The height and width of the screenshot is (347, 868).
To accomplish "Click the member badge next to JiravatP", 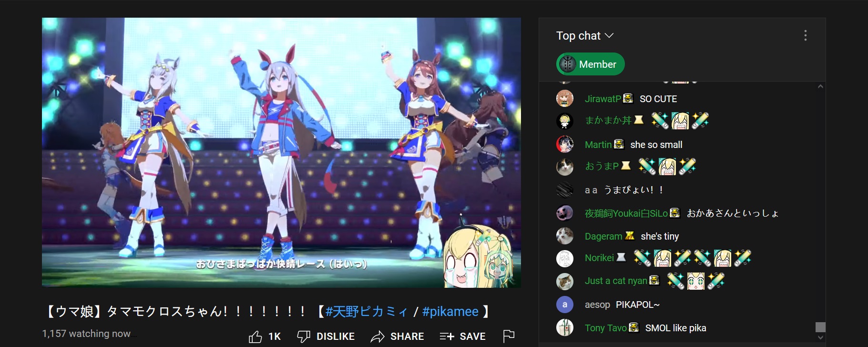I will tap(628, 98).
